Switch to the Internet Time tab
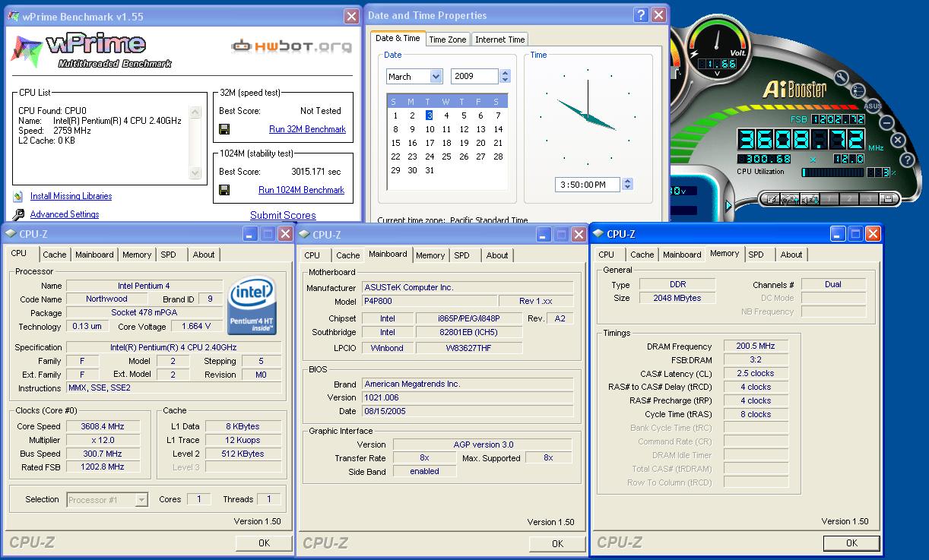Screen dimensions: 929x560 tap(499, 40)
